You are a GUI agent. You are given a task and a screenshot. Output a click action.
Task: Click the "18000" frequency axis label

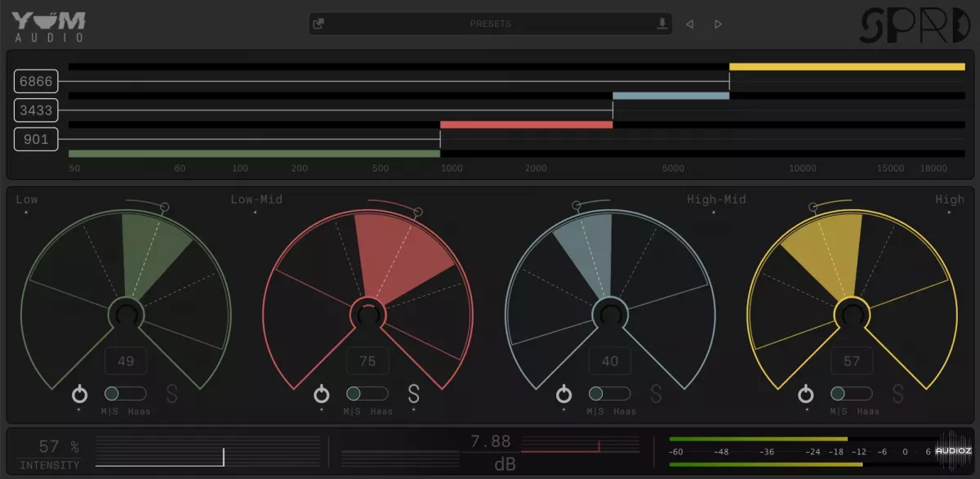click(x=933, y=168)
